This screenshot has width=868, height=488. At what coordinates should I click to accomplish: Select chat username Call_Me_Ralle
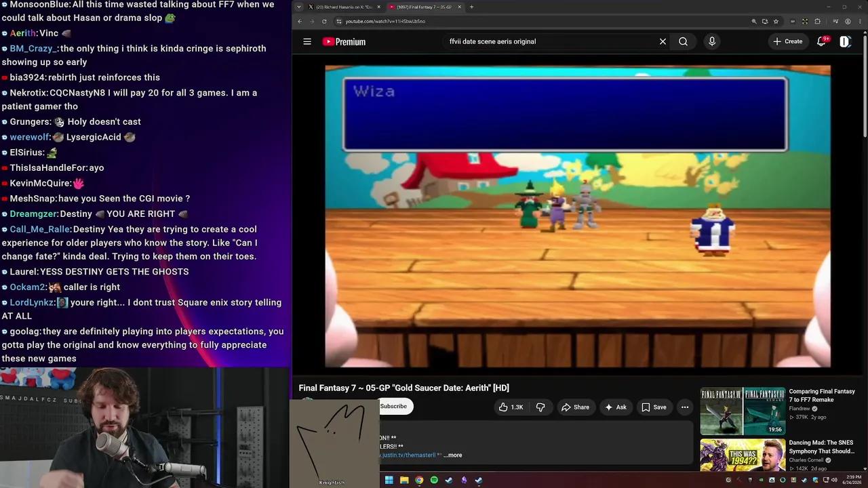(40, 229)
